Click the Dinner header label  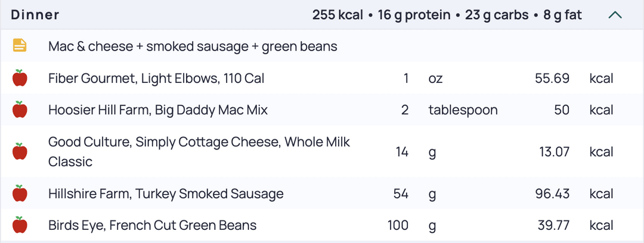pos(35,15)
